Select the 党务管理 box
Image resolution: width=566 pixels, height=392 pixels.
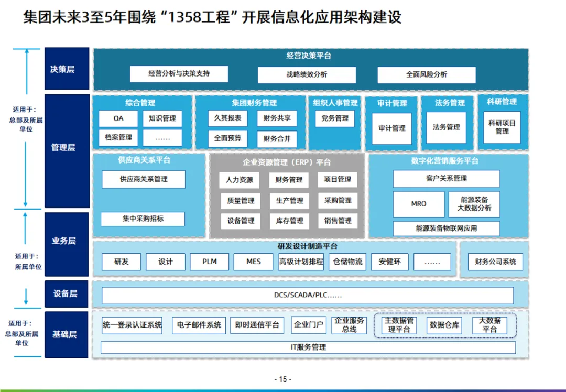tap(335, 118)
